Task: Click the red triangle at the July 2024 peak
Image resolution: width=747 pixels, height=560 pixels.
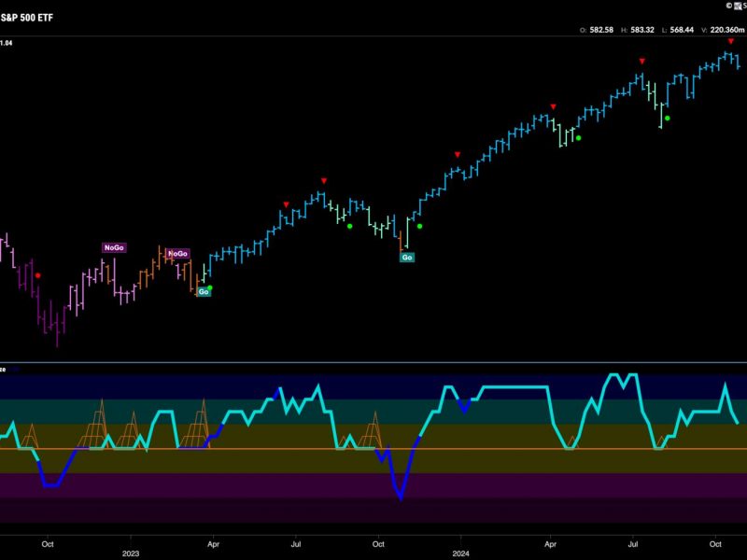Action: [642, 61]
